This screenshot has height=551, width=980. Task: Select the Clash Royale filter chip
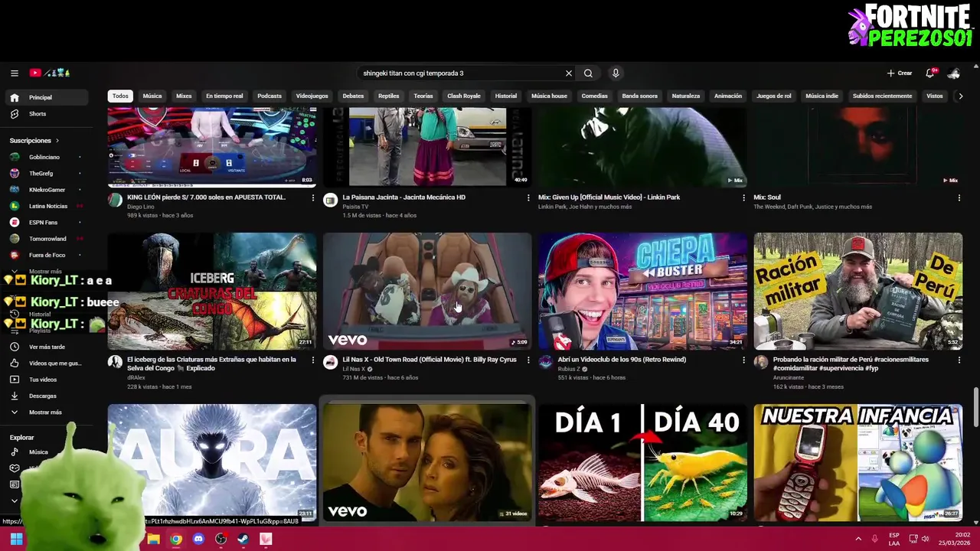tap(464, 96)
